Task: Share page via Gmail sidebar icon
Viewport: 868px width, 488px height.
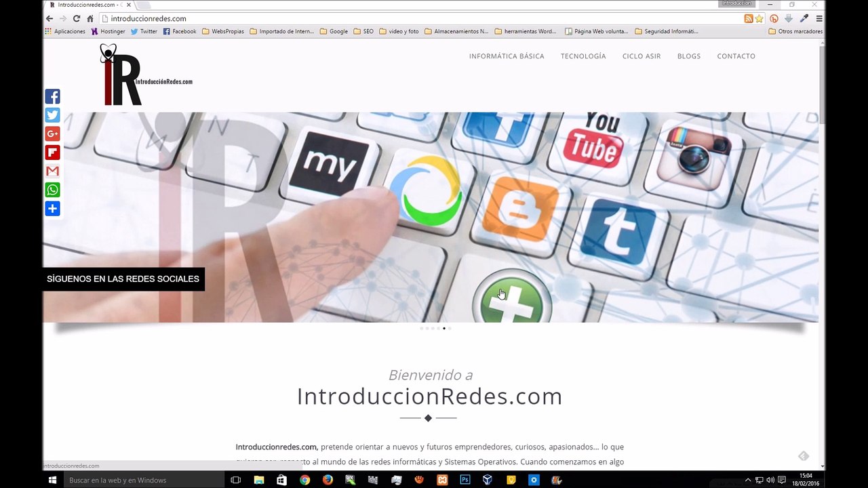Action: click(52, 171)
